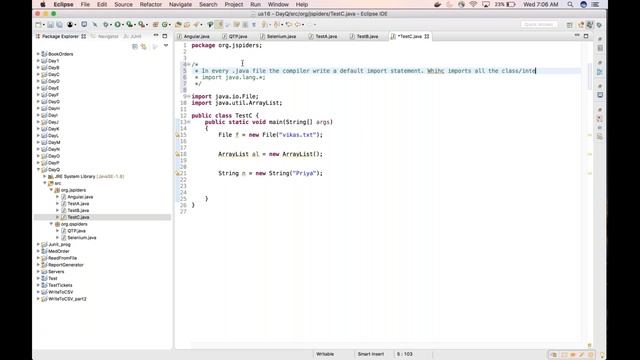Click the Open Type toolbar icon

(x=178, y=25)
